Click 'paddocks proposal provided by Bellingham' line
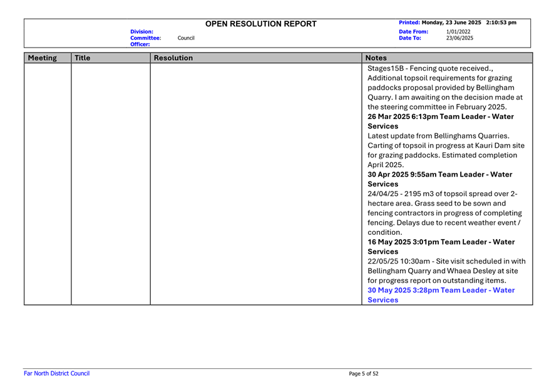Screen dimensions: 554x392 pyautogui.click(x=441, y=88)
